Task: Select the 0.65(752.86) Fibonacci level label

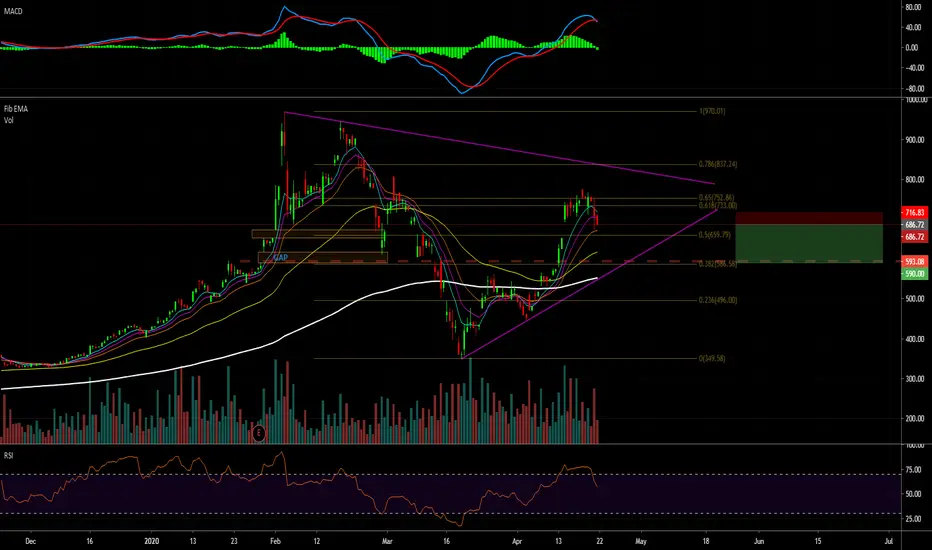Action: [x=716, y=198]
